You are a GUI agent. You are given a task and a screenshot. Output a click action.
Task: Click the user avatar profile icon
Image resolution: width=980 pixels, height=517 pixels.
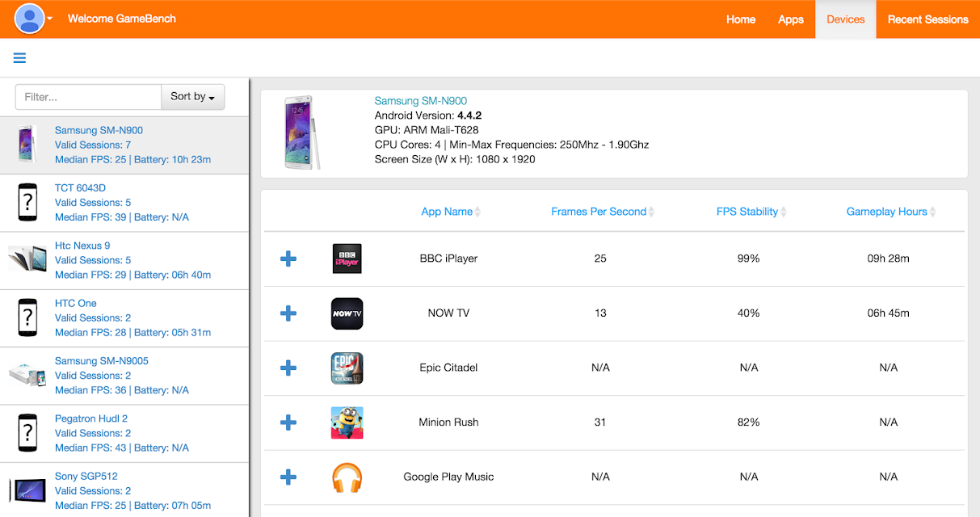pyautogui.click(x=30, y=19)
